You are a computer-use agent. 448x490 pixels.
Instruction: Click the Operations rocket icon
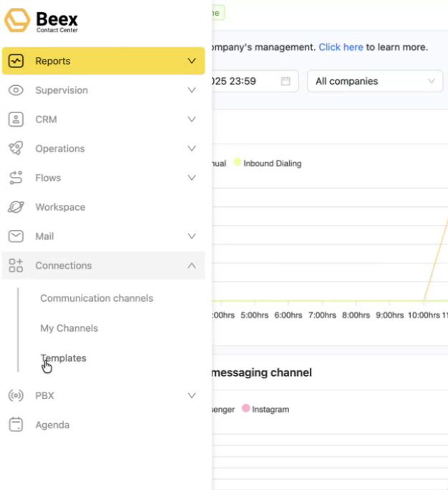16,148
